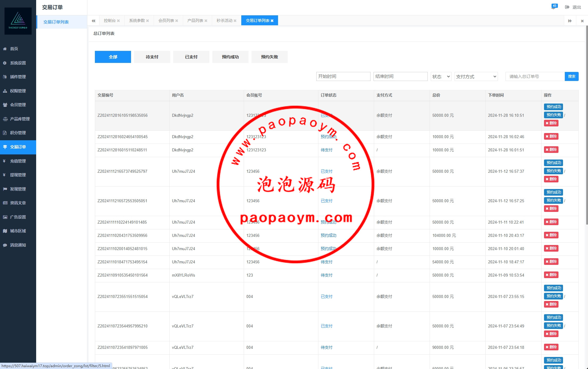588x369 pixels.
Task: Expand 产品库管理 sidebar menu
Action: (18, 119)
